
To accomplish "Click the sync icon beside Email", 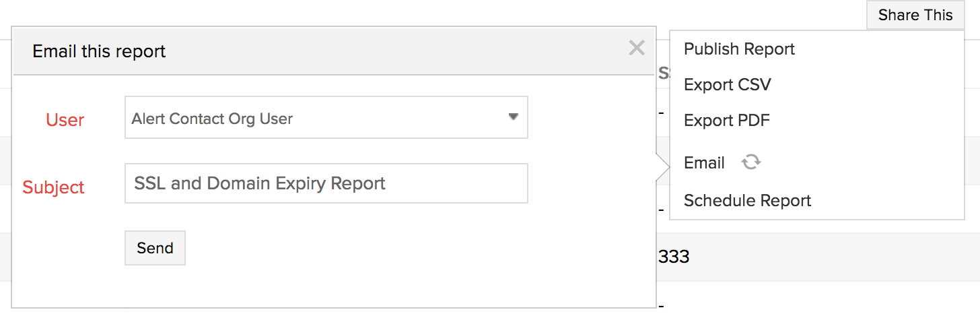I will pos(750,162).
